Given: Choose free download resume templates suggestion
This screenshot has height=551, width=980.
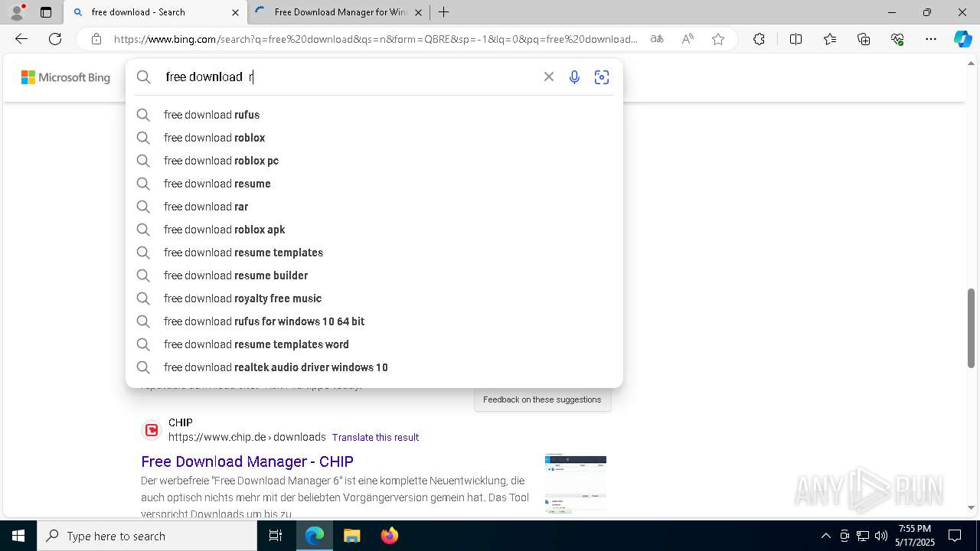Looking at the screenshot, I should [x=374, y=253].
